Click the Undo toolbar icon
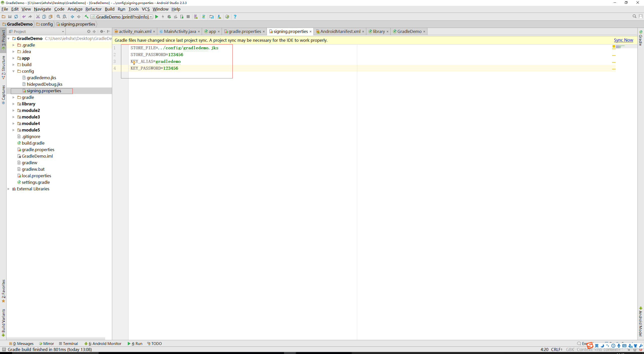644x354 pixels. click(x=24, y=17)
